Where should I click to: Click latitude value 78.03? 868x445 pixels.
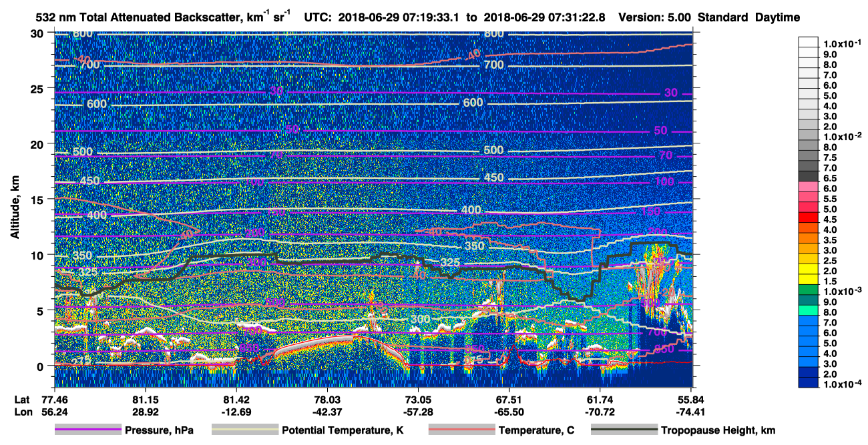(327, 398)
